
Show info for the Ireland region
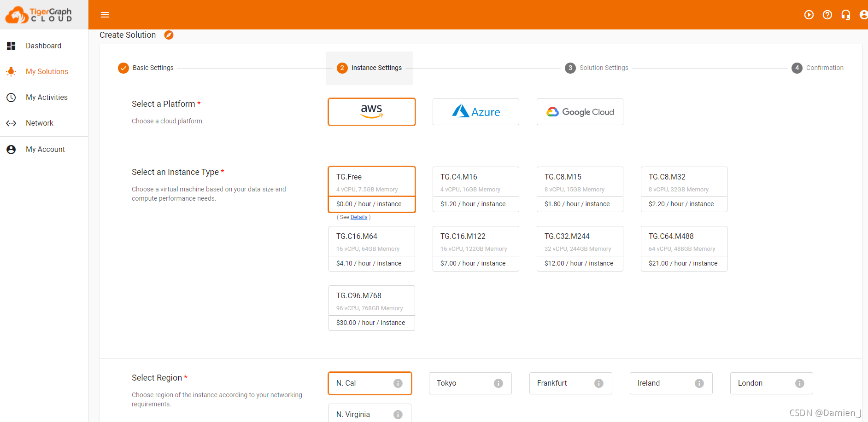click(x=699, y=383)
